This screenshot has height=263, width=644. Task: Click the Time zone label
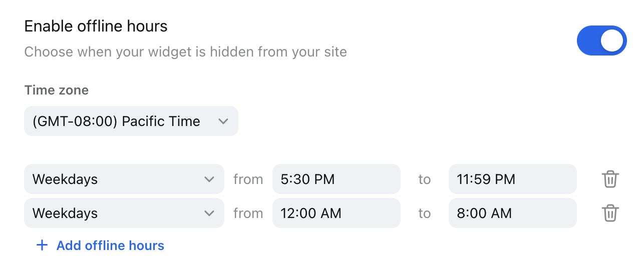[57, 90]
